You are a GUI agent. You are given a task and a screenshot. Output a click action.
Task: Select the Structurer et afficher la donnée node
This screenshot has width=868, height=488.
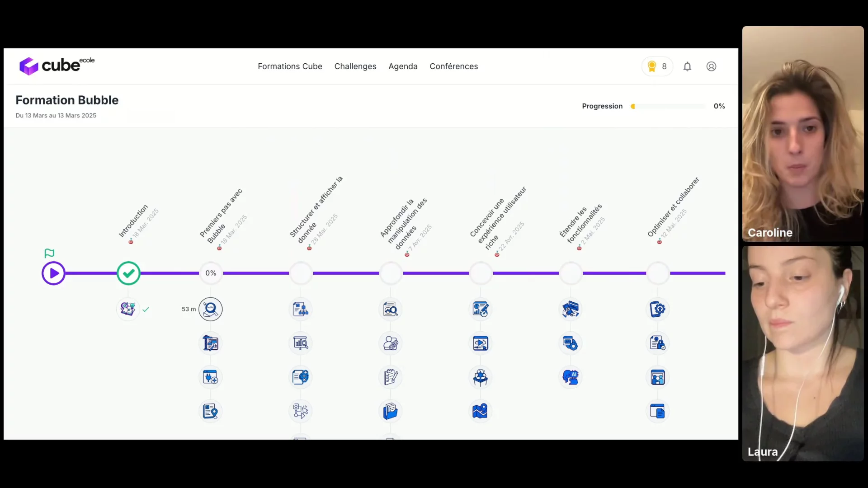(301, 273)
